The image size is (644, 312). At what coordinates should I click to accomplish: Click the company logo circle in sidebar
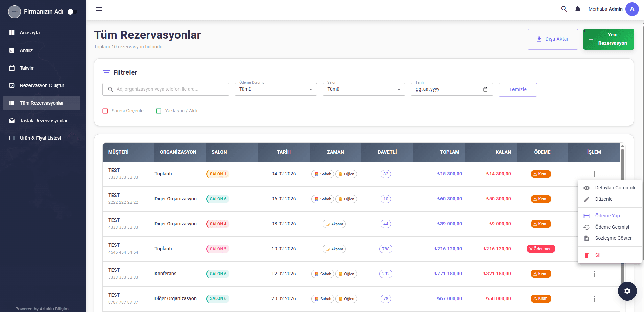coord(15,12)
